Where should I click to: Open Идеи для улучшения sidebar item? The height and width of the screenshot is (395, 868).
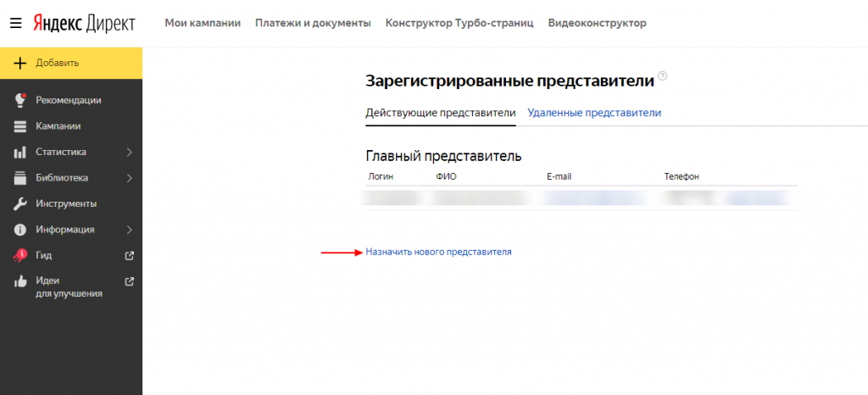(71, 287)
